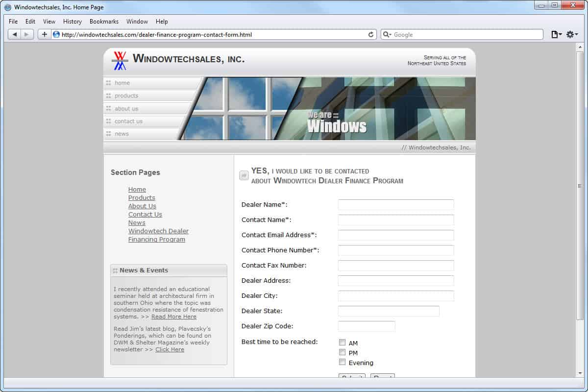The image size is (588, 392).
Task: Check the Evening checkbox
Action: coord(343,362)
